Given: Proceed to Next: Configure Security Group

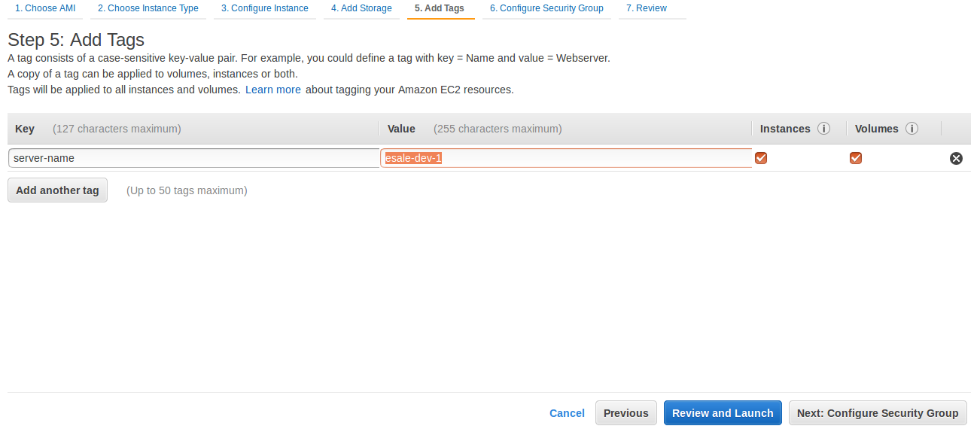Looking at the screenshot, I should 878,413.
